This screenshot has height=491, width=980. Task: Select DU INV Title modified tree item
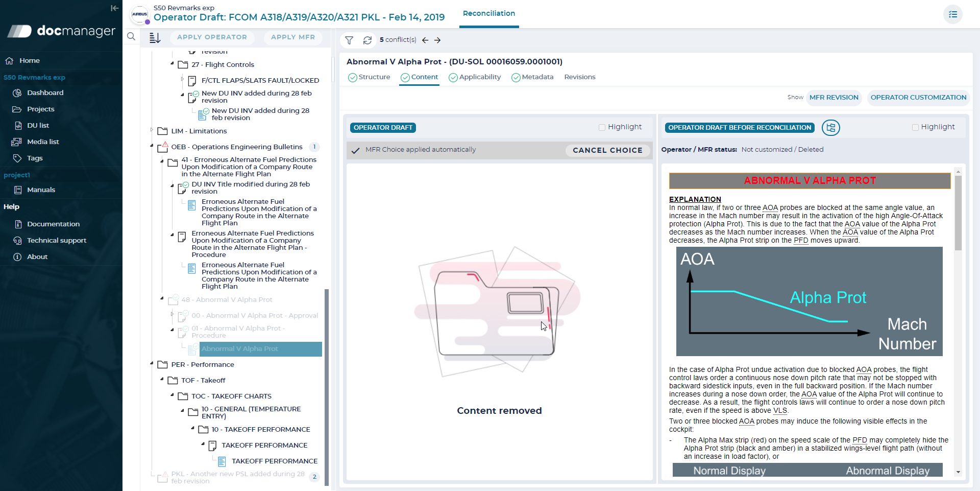pos(251,188)
